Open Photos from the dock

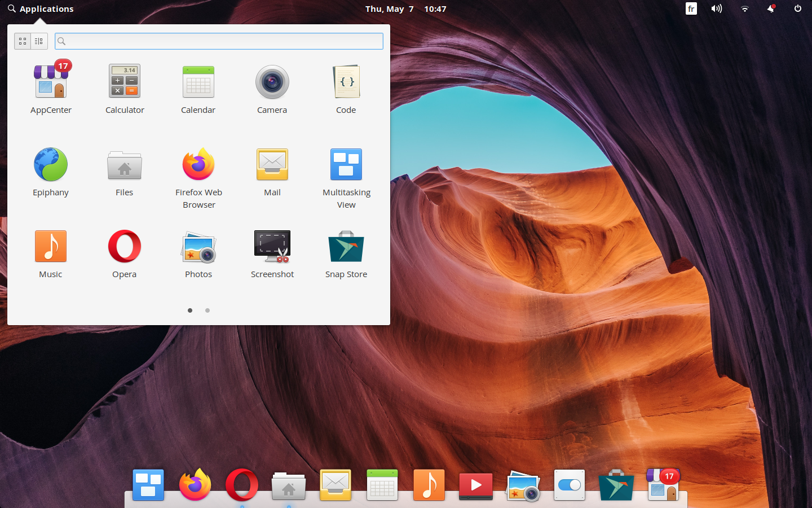pyautogui.click(x=523, y=486)
